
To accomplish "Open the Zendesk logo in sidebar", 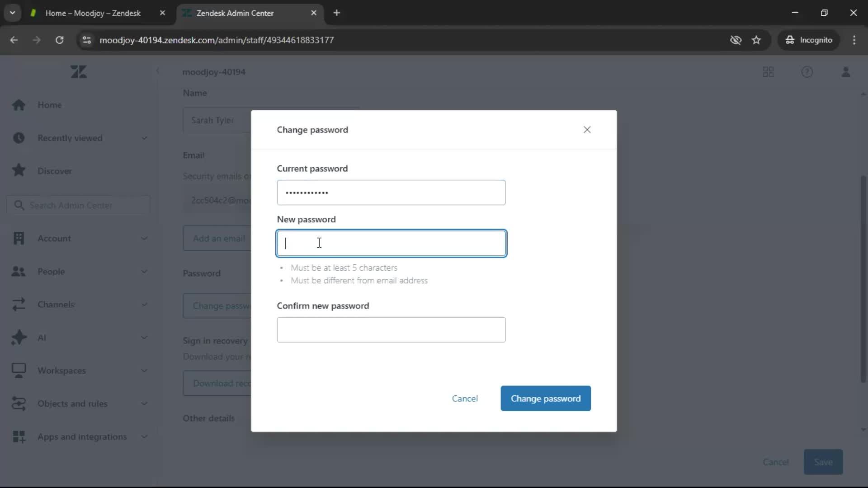I will (x=79, y=72).
